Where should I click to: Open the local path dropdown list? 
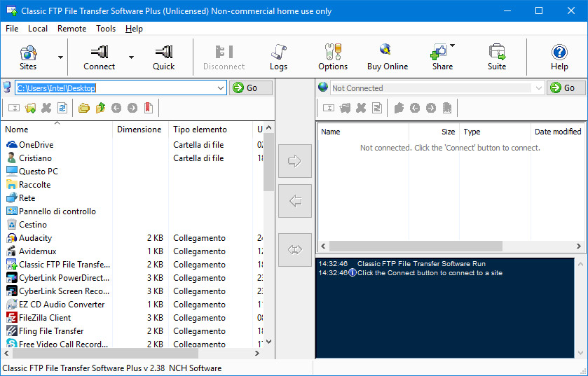[x=220, y=88]
